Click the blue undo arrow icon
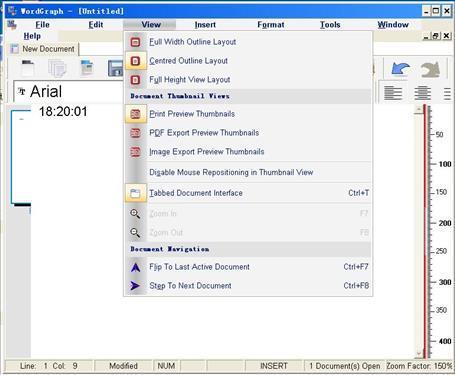The image size is (455, 375). pos(400,69)
